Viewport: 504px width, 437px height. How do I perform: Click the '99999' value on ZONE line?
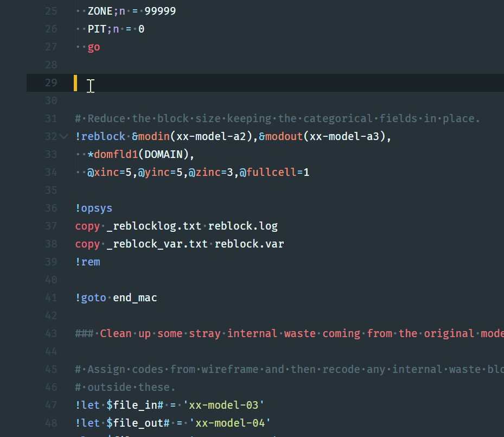pyautogui.click(x=160, y=11)
